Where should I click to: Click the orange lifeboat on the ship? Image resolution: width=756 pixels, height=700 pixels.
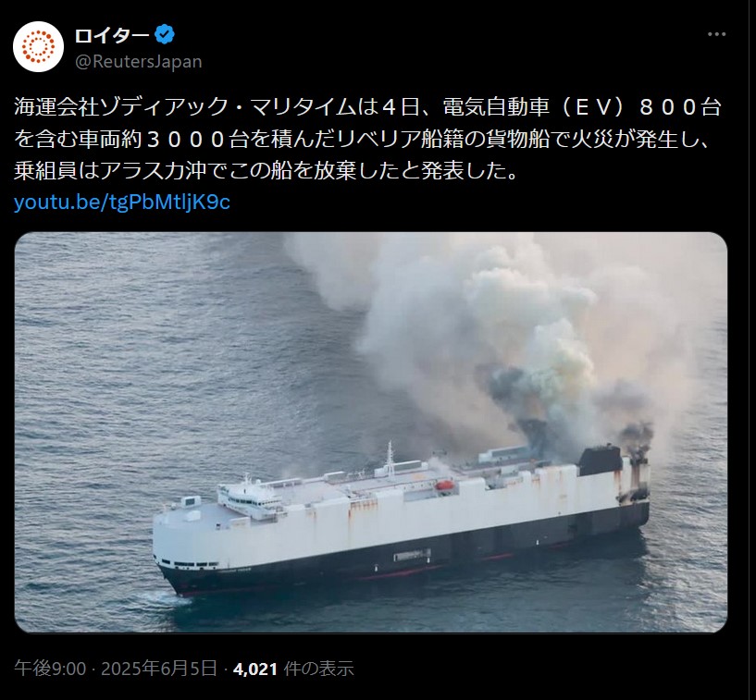[x=445, y=485]
